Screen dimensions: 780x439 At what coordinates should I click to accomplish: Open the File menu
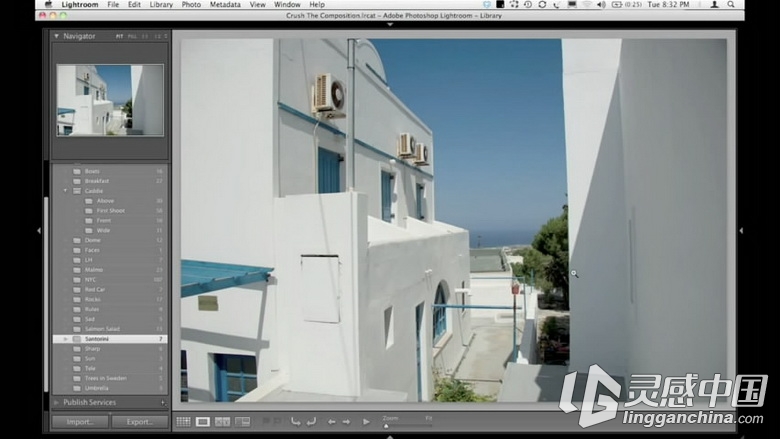click(x=113, y=4)
